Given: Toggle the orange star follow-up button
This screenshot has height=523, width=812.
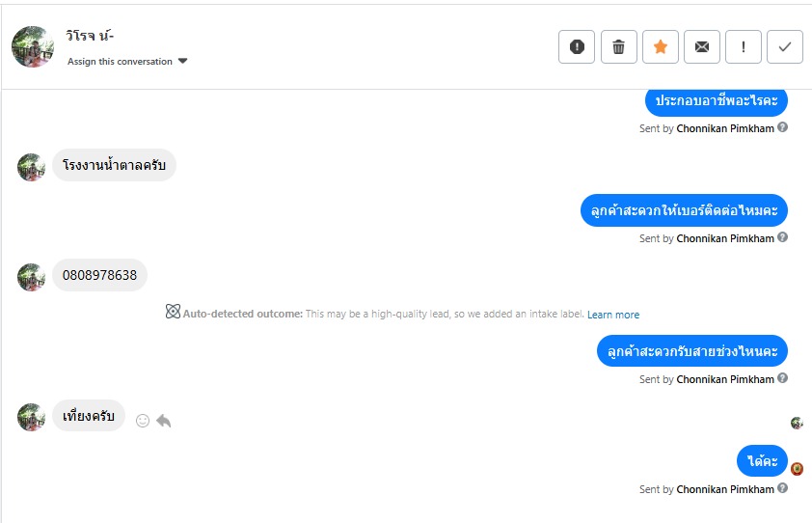Looking at the screenshot, I should click(661, 46).
